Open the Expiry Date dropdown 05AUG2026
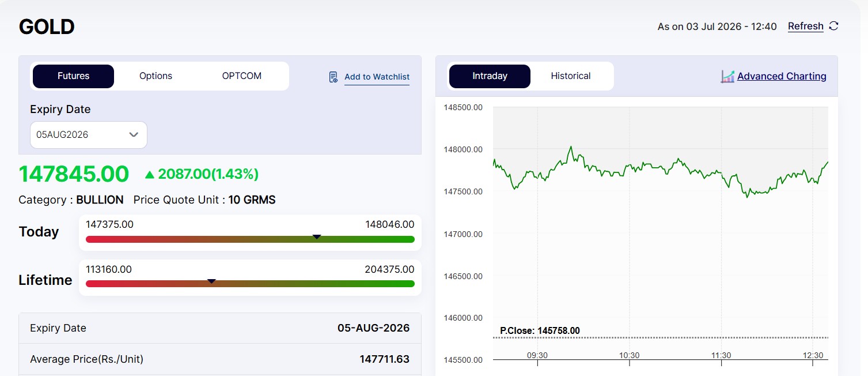Image resolution: width=868 pixels, height=376 pixels. pyautogui.click(x=89, y=135)
